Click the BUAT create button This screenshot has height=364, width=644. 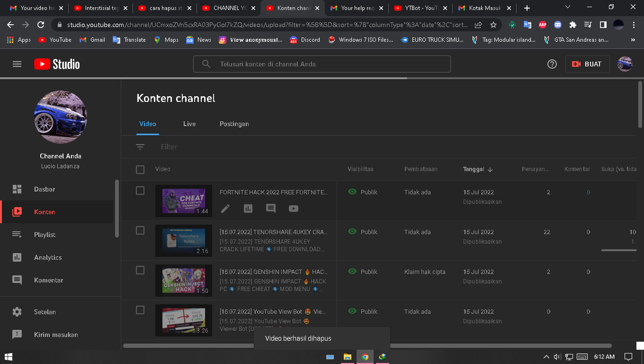[587, 64]
